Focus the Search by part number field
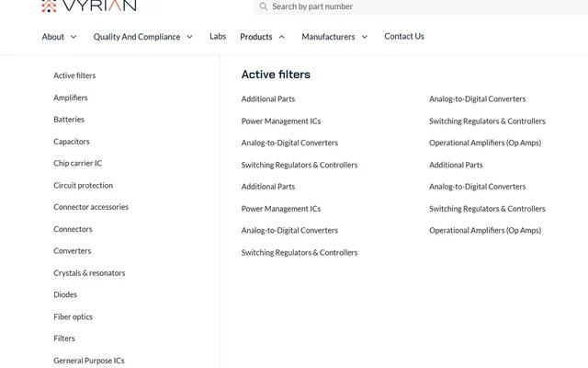This screenshot has height=368, width=588. 421,6
